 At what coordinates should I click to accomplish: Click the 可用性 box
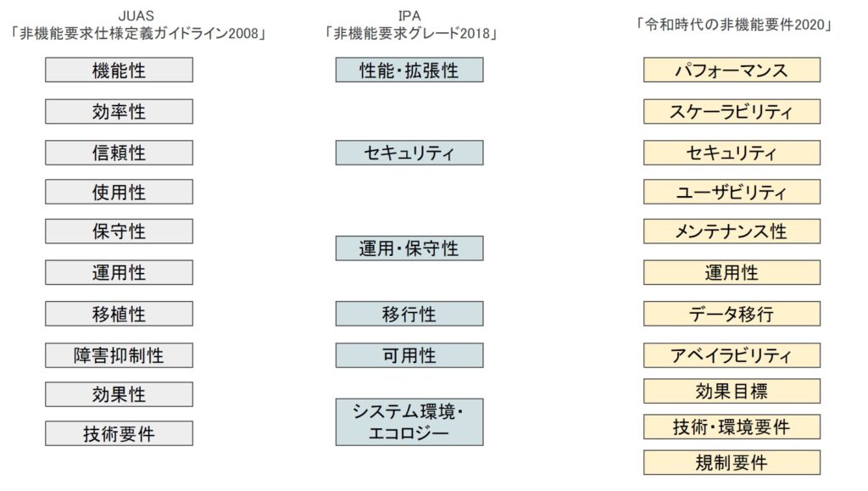pyautogui.click(x=409, y=355)
